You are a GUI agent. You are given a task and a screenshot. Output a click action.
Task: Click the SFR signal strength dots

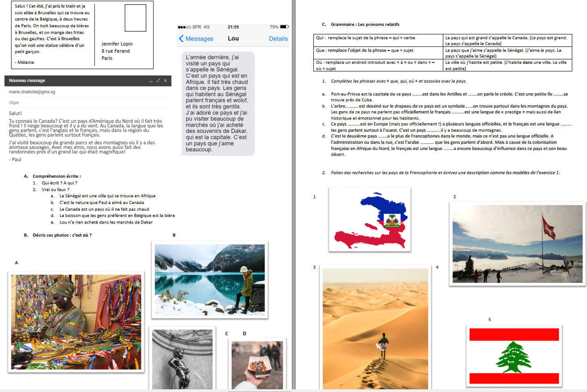click(x=184, y=27)
